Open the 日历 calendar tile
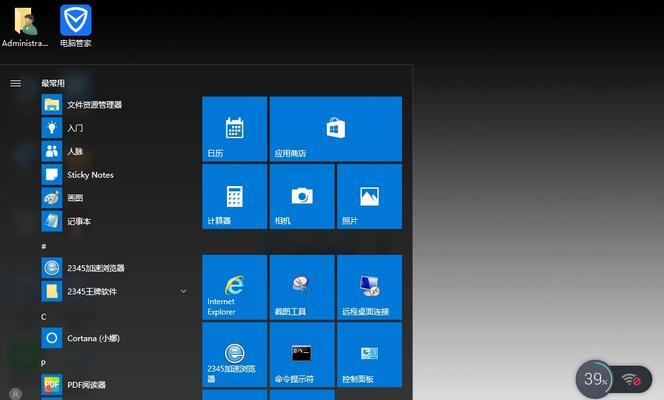The height and width of the screenshot is (400, 664). tap(235, 129)
